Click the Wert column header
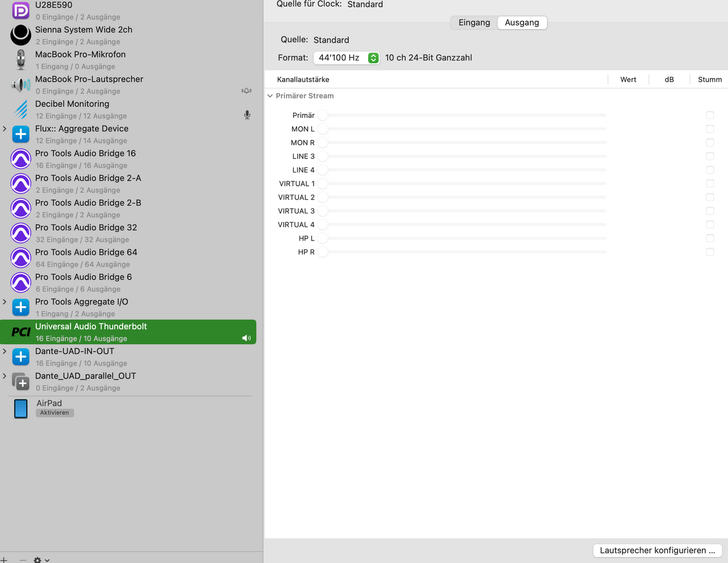728x563 pixels. click(x=628, y=79)
